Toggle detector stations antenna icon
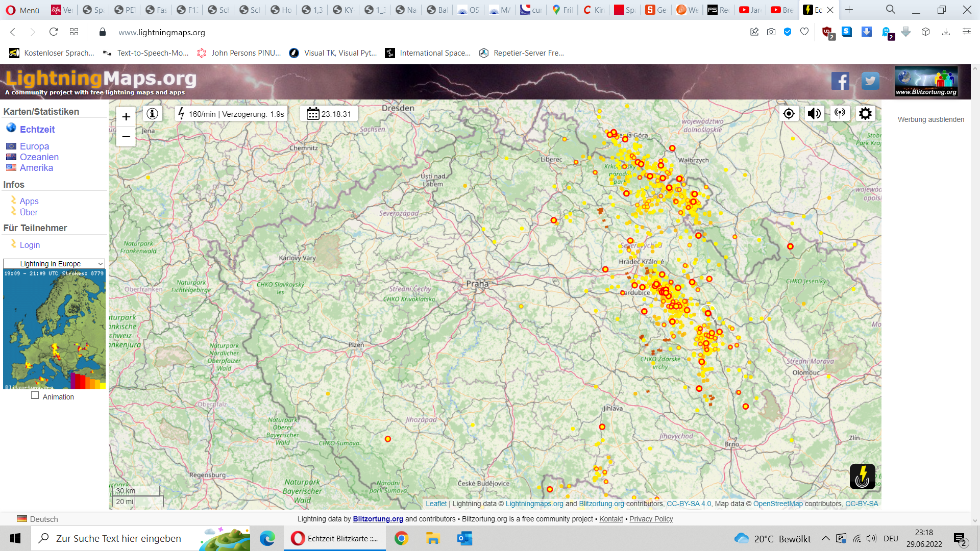This screenshot has width=980, height=551. point(840,113)
